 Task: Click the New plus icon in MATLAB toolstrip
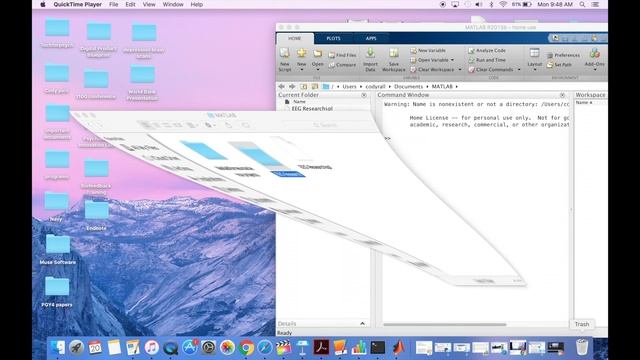pos(302,53)
